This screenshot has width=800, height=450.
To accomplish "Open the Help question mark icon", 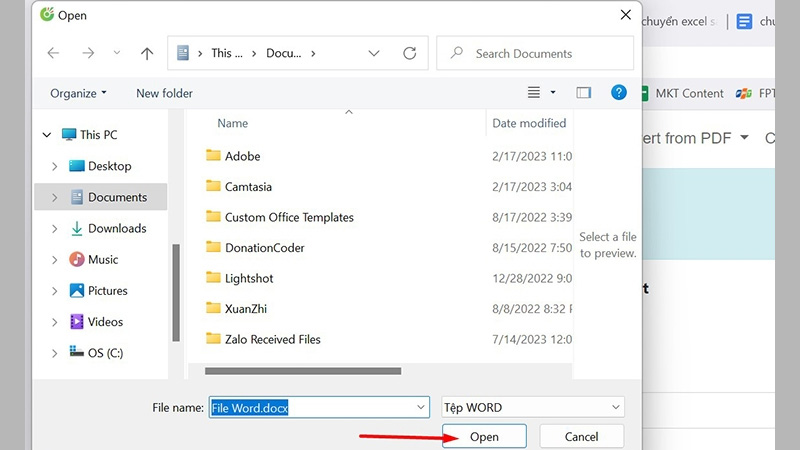I will click(619, 93).
